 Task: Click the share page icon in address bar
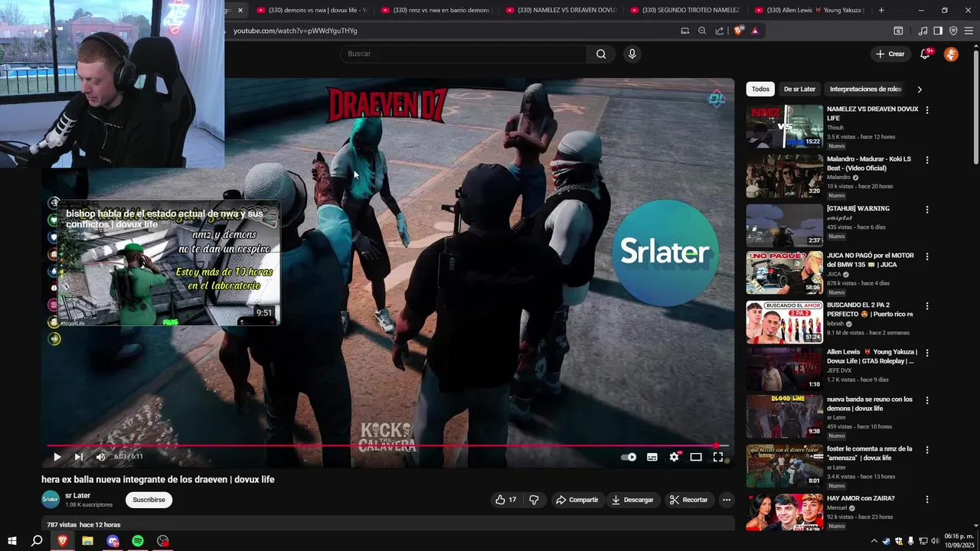click(x=720, y=31)
